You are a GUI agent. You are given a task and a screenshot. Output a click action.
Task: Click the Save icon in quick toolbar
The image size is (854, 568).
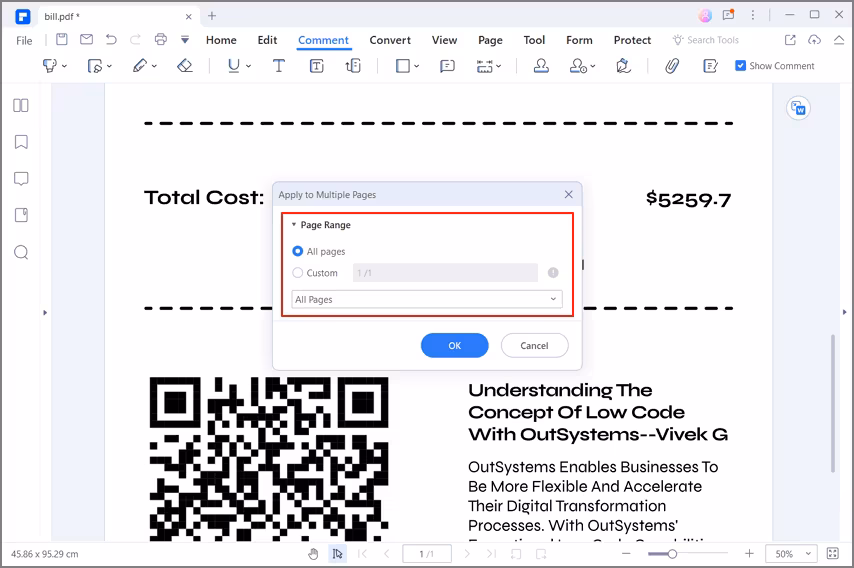(x=62, y=39)
